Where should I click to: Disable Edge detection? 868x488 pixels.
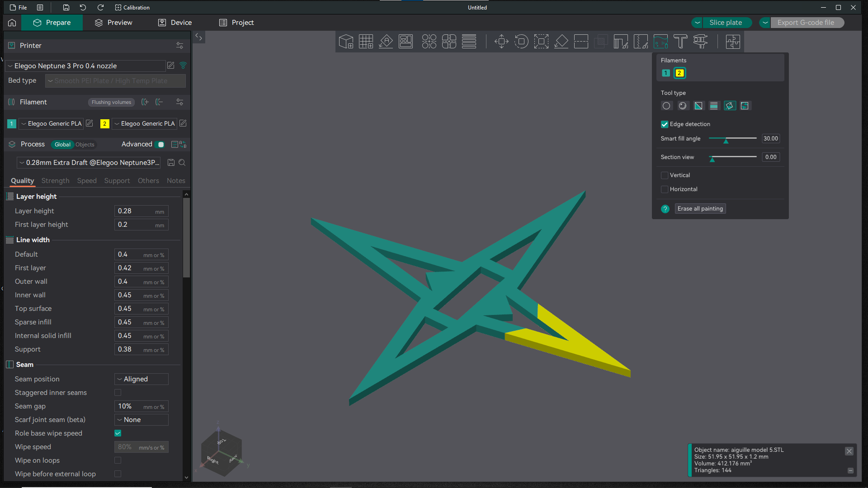(x=665, y=124)
